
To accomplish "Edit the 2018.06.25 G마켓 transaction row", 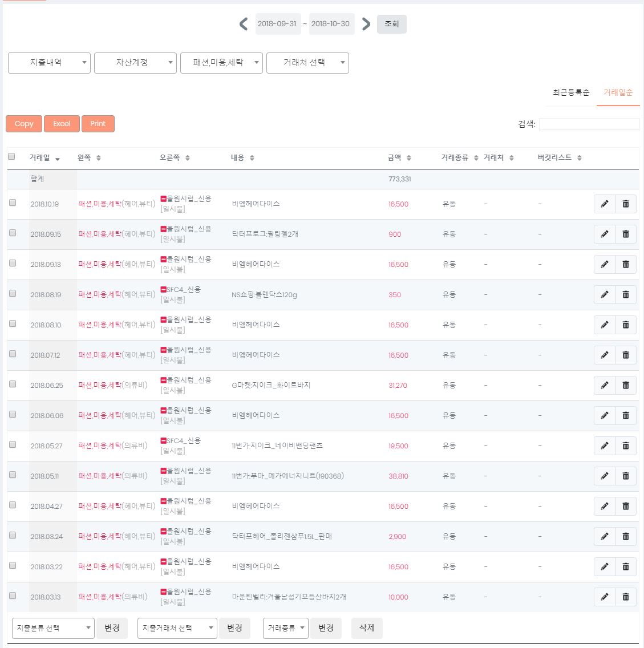I will [x=605, y=385].
